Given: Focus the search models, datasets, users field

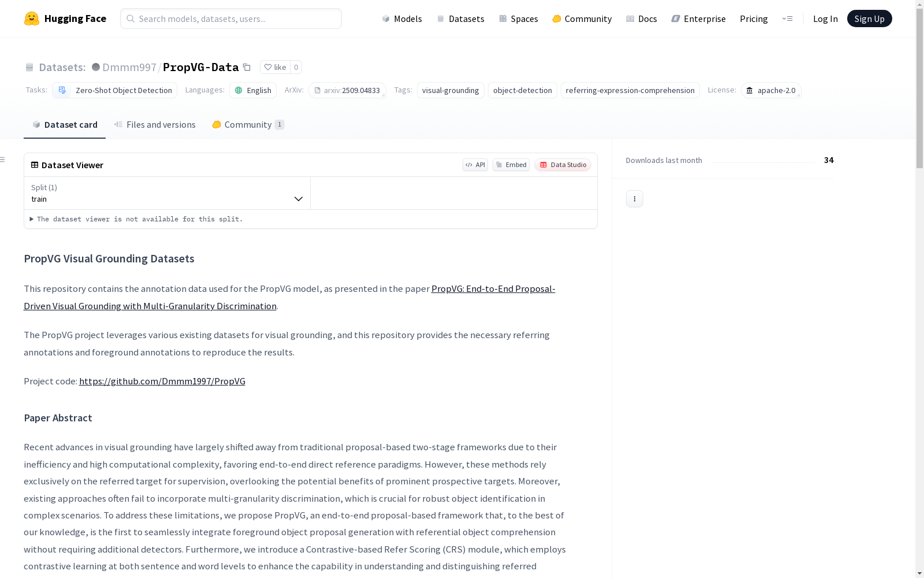Looking at the screenshot, I should [x=231, y=18].
